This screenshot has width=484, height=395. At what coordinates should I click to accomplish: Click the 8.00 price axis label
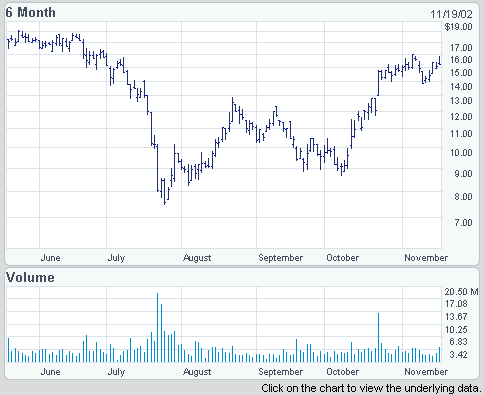click(x=463, y=197)
